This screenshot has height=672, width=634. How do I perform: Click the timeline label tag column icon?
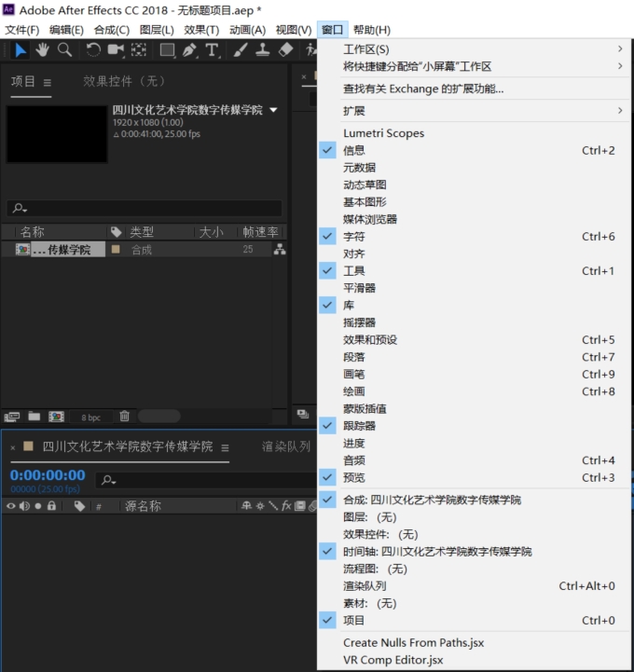coord(79,506)
